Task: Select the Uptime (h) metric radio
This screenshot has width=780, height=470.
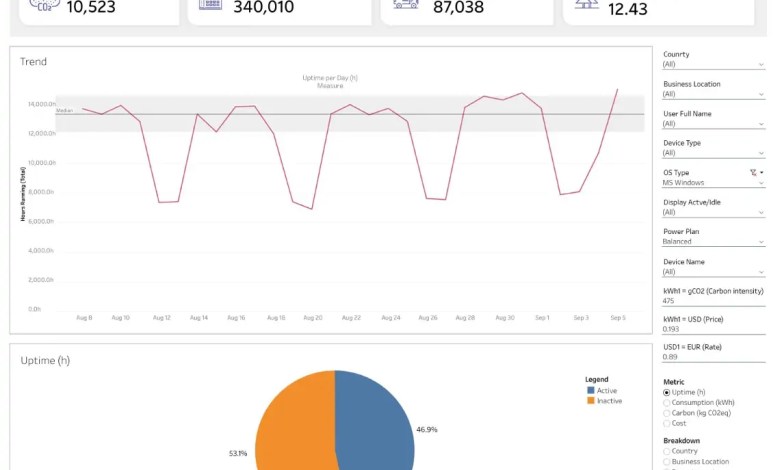Action: coord(667,392)
